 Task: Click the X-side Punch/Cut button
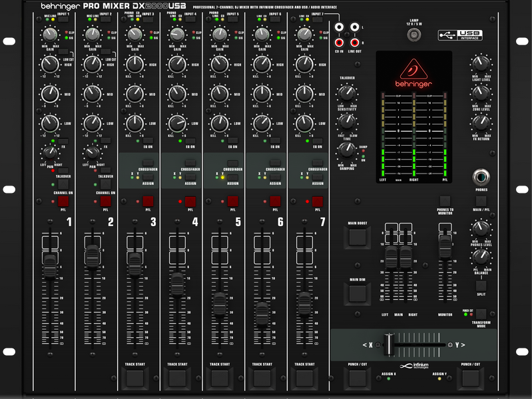click(x=358, y=378)
